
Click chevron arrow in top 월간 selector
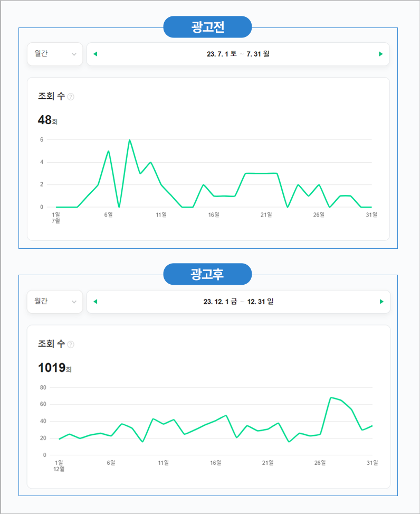click(x=74, y=54)
